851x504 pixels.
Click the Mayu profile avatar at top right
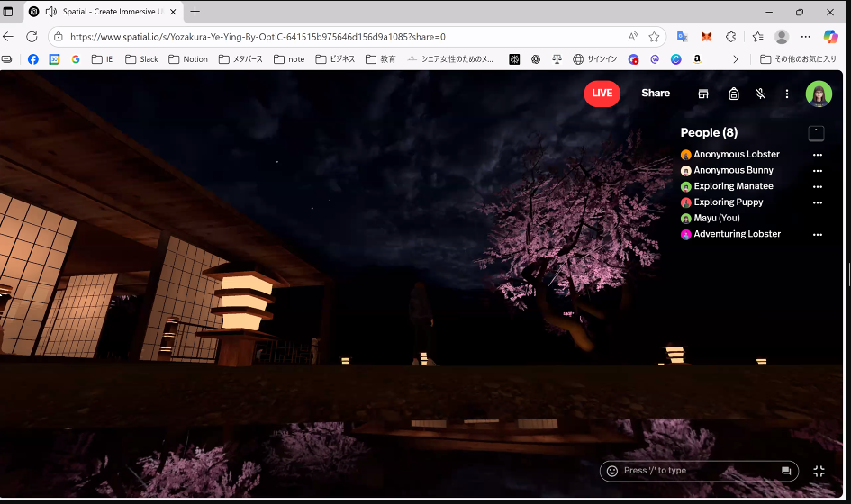pyautogui.click(x=819, y=94)
